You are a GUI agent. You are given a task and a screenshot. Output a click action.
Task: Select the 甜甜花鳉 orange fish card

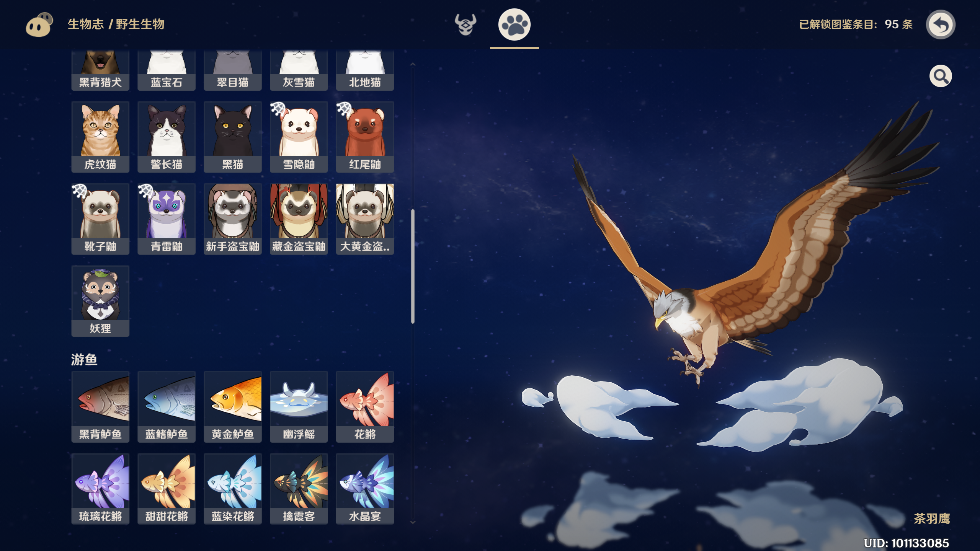point(167,489)
